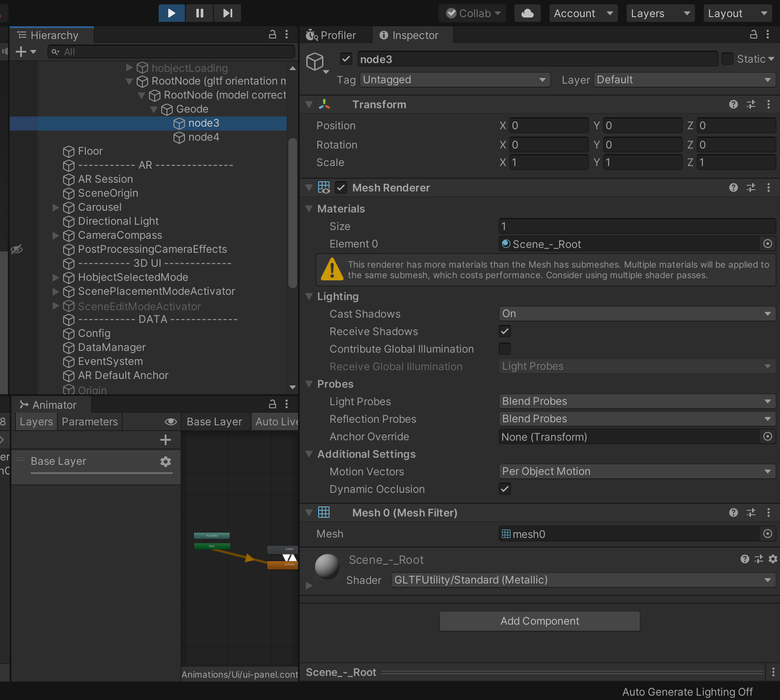The width and height of the screenshot is (780, 700).
Task: Disable the Dynamic Occlusion checkbox
Action: [x=504, y=489]
